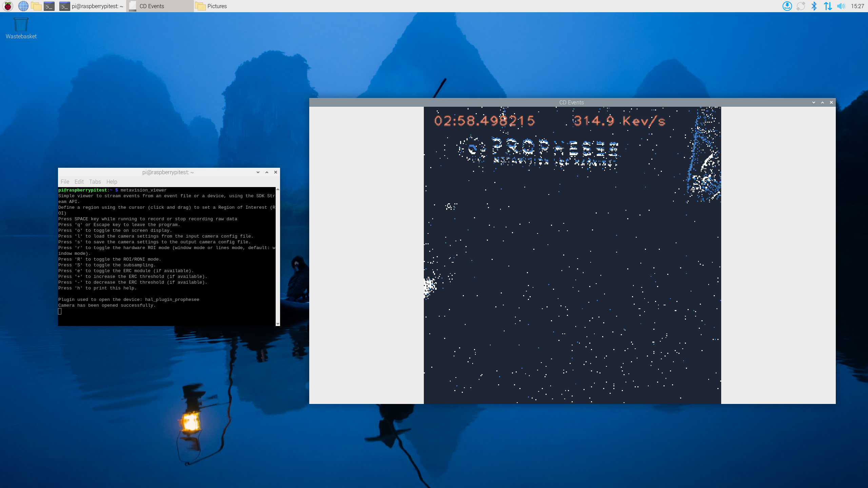Maximize the CD Events window
The width and height of the screenshot is (868, 488).
click(x=823, y=102)
